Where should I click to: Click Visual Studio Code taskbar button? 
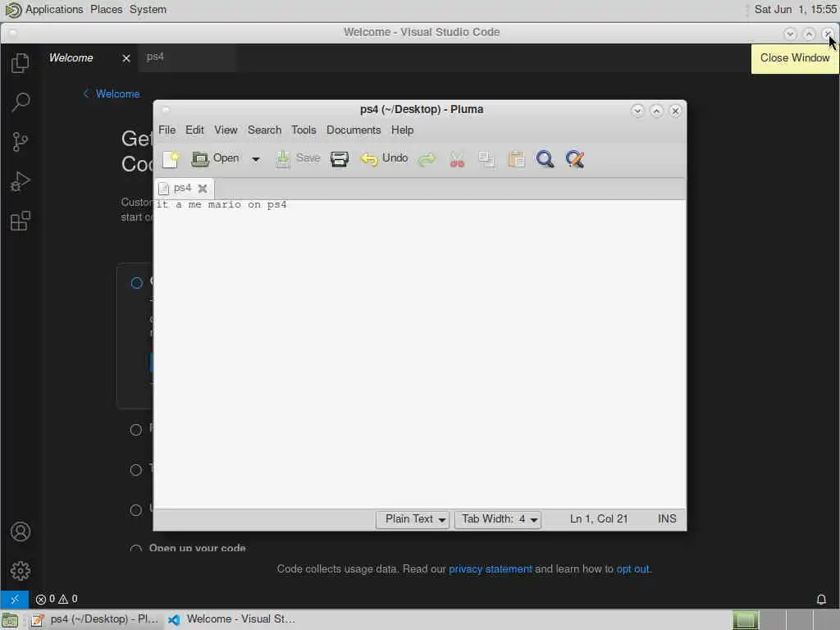231,619
